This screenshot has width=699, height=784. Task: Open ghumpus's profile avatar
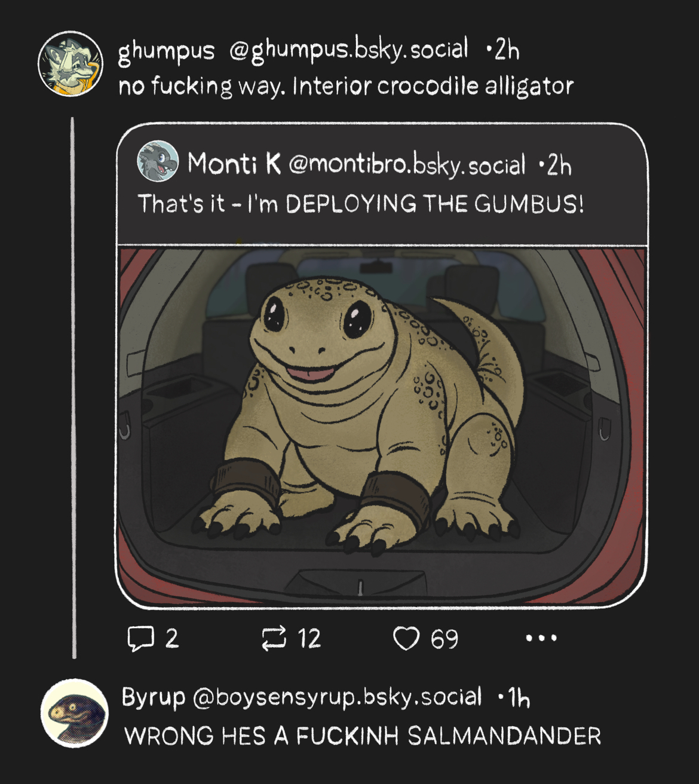pos(70,64)
